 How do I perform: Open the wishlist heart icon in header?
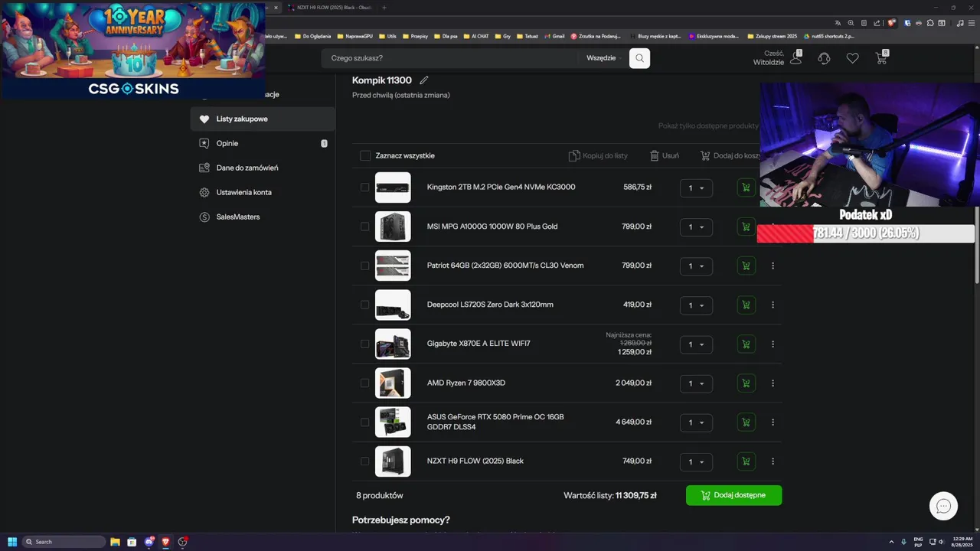click(852, 58)
